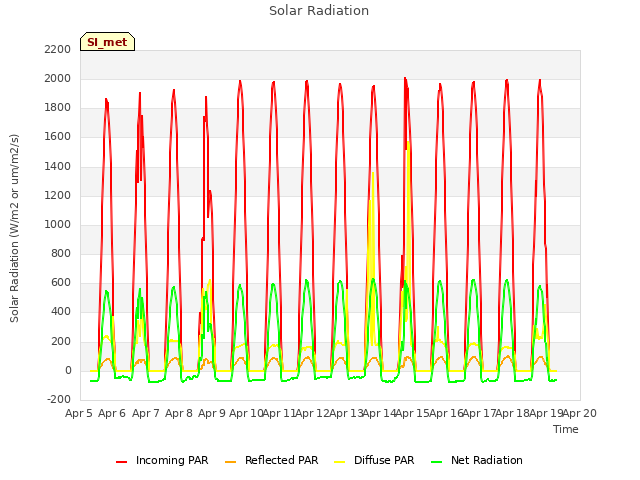Click the Apr 5 x-axis tick label
The height and width of the screenshot is (480, 640).
[x=79, y=413]
